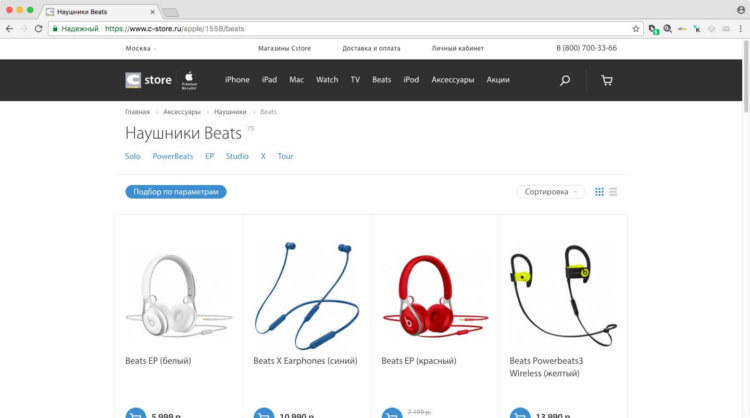Reload the page with the refresh icon
The width and height of the screenshot is (750, 418).
39,29
